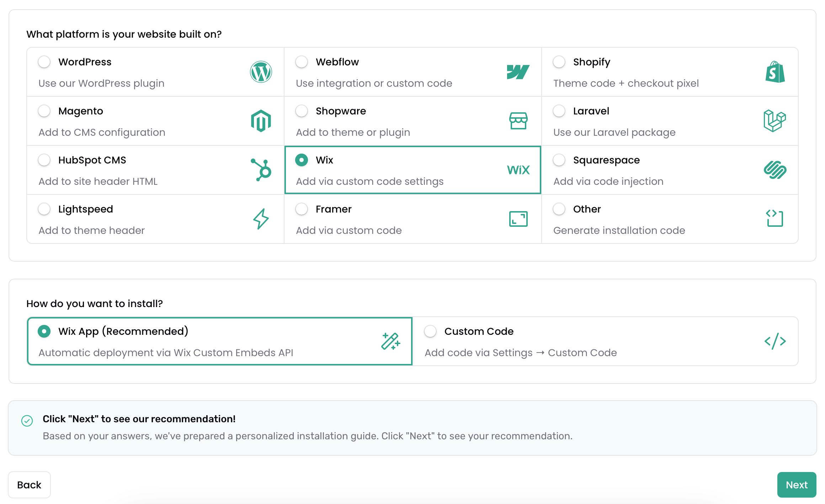The image size is (825, 504).
Task: Click the Wix logo icon
Action: click(x=518, y=170)
